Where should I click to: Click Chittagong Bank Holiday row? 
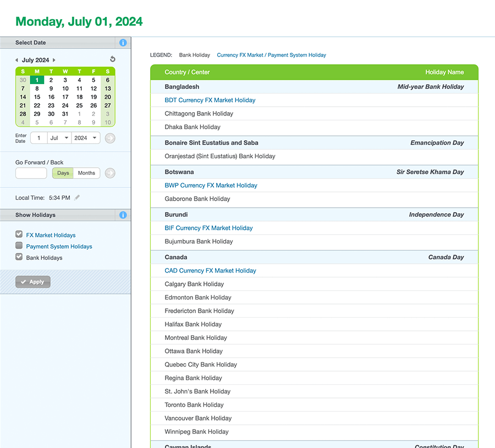(x=314, y=114)
